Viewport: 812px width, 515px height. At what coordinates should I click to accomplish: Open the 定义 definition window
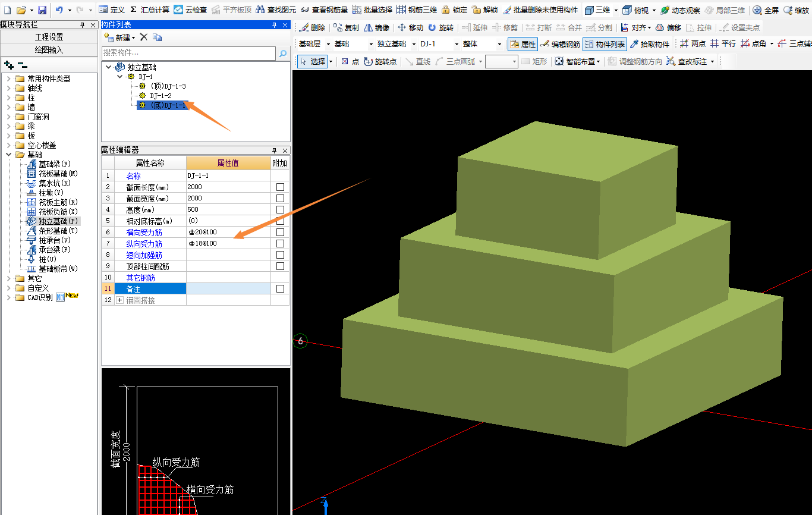pyautogui.click(x=111, y=10)
